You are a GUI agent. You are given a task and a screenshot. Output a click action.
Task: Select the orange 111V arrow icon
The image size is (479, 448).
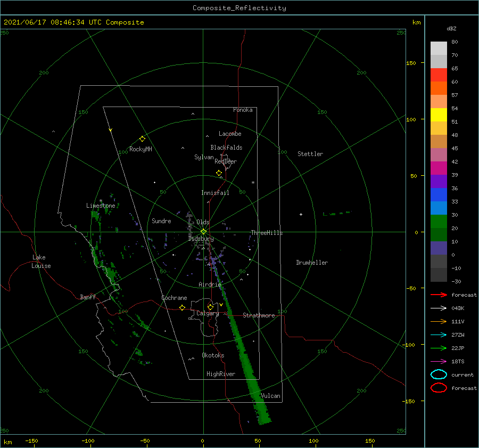439,321
